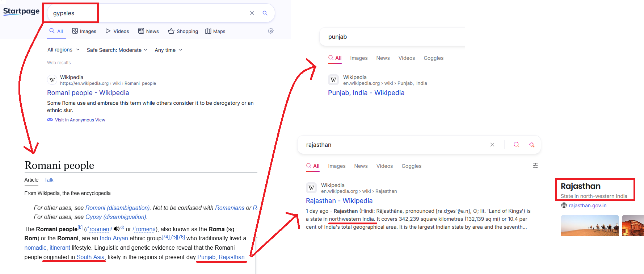
Task: Open Romani people - Wikipedia result
Action: pos(88,93)
